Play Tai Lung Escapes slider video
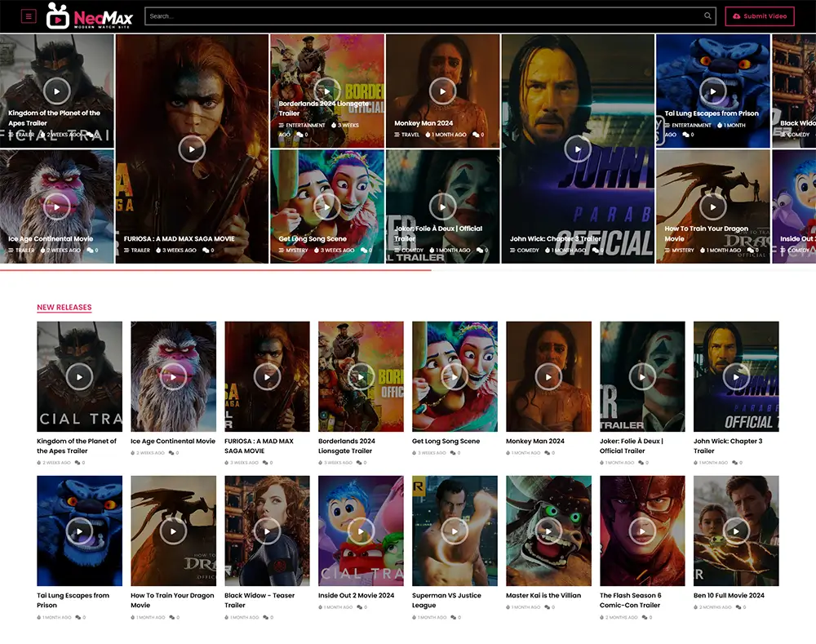The image size is (816, 644). coord(712,91)
